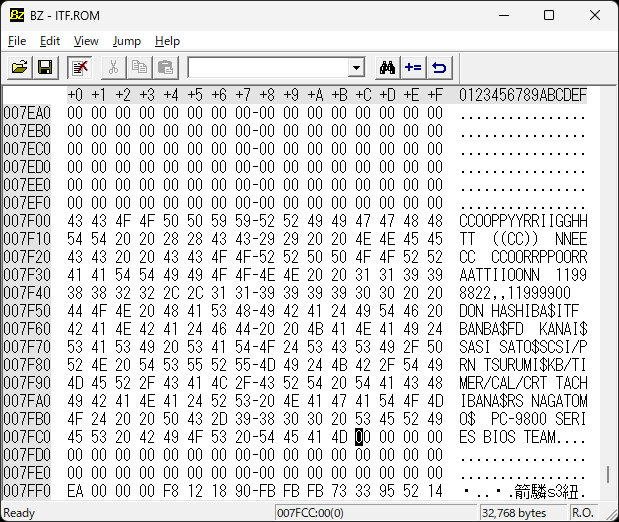619x522 pixels.
Task: Cut the selection with the scissors icon
Action: (x=113, y=68)
